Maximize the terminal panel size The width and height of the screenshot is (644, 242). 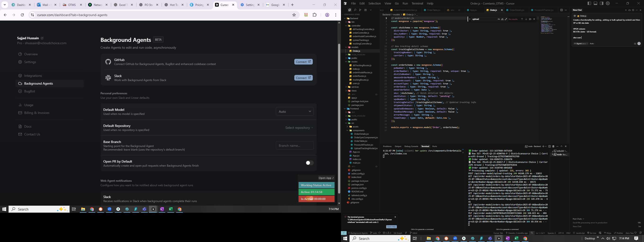click(562, 147)
